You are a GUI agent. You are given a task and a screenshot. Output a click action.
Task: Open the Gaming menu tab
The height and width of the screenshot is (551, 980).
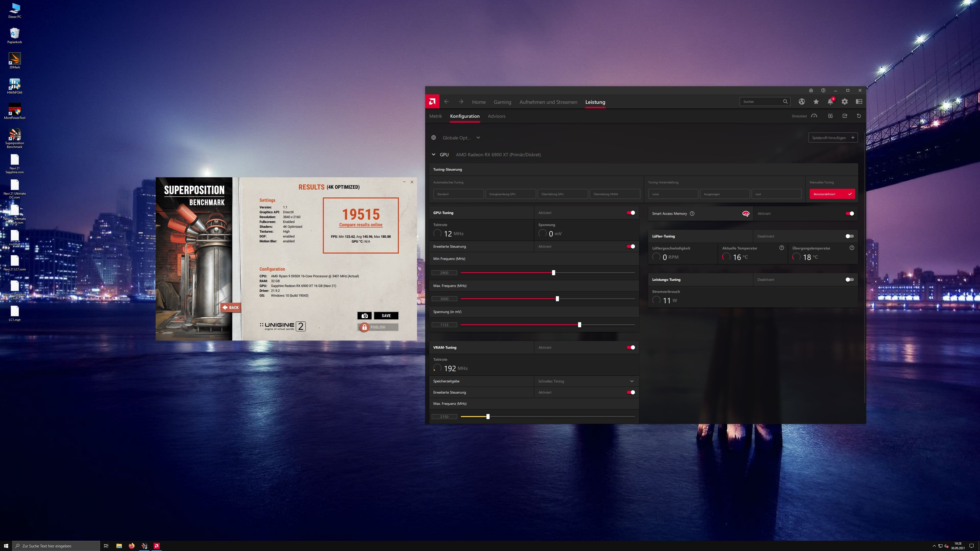[x=502, y=102]
